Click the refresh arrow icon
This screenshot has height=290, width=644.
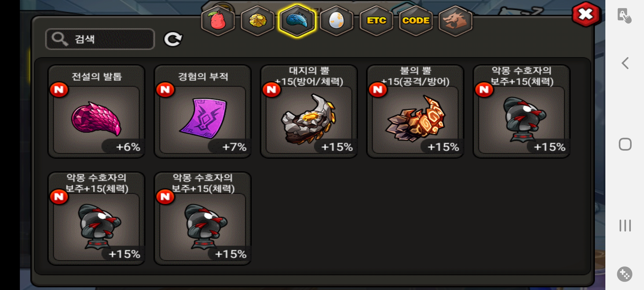tap(173, 39)
